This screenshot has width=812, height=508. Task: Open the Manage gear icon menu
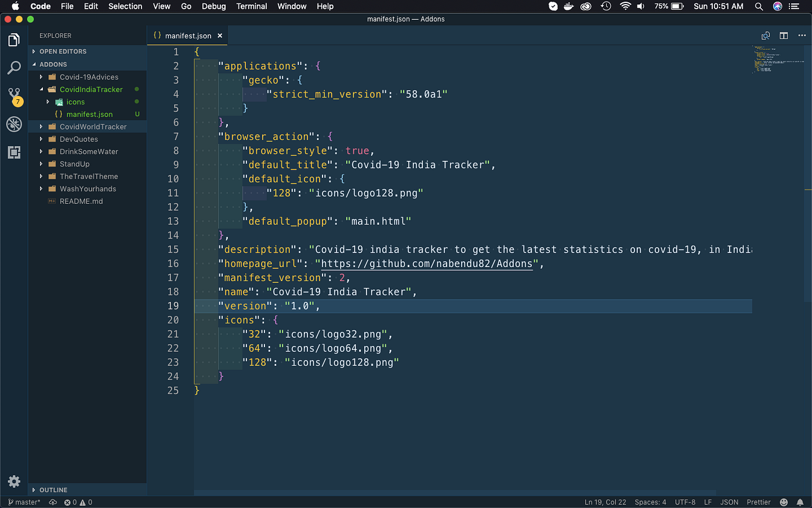tap(14, 481)
